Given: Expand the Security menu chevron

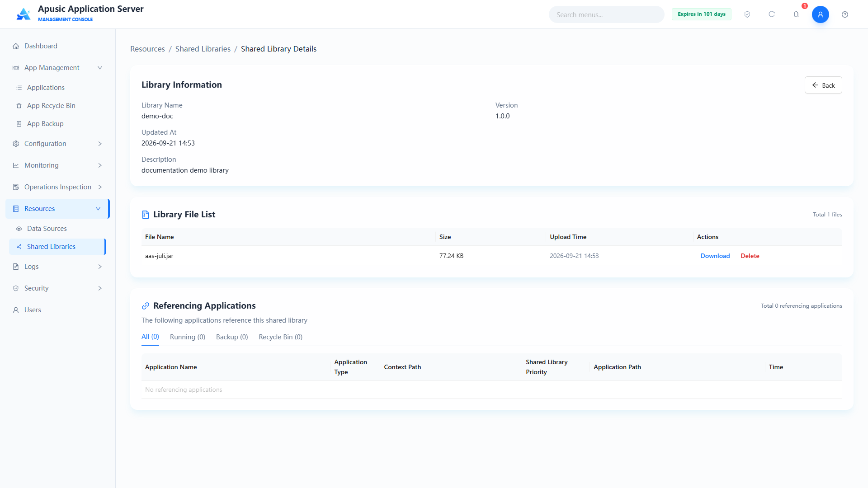Looking at the screenshot, I should pyautogui.click(x=100, y=288).
